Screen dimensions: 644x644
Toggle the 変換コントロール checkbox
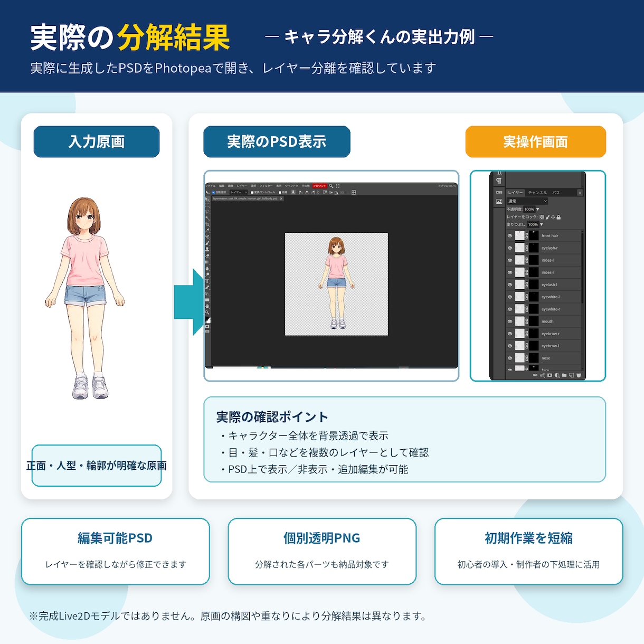(252, 192)
